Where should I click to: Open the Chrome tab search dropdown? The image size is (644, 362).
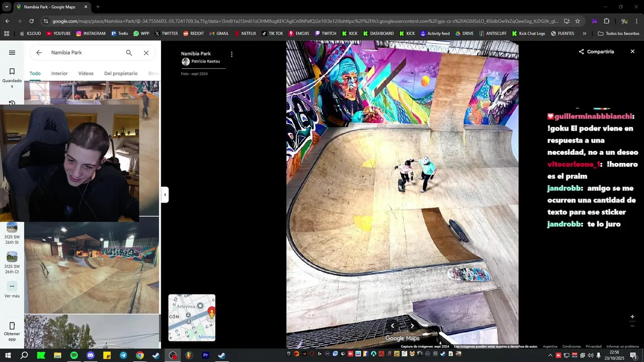pyautogui.click(x=7, y=7)
